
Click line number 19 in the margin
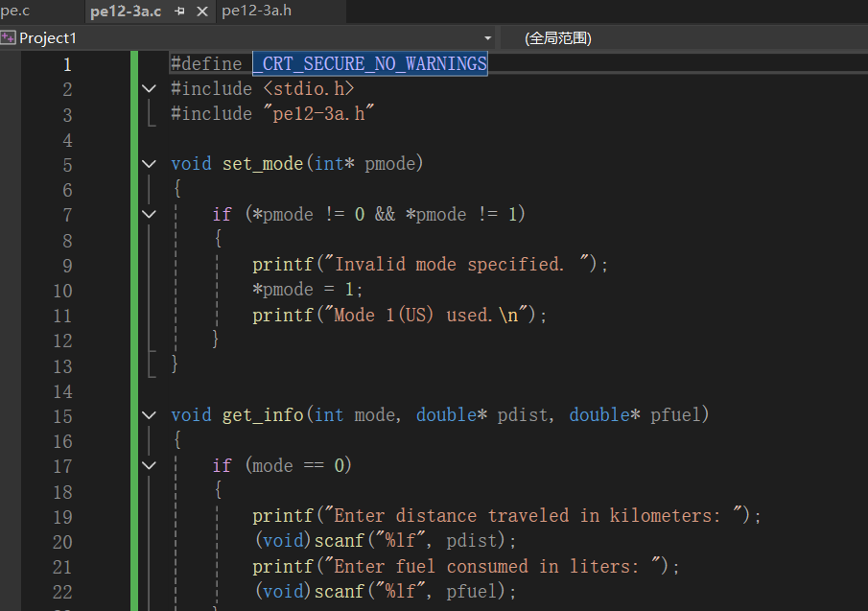(x=62, y=517)
